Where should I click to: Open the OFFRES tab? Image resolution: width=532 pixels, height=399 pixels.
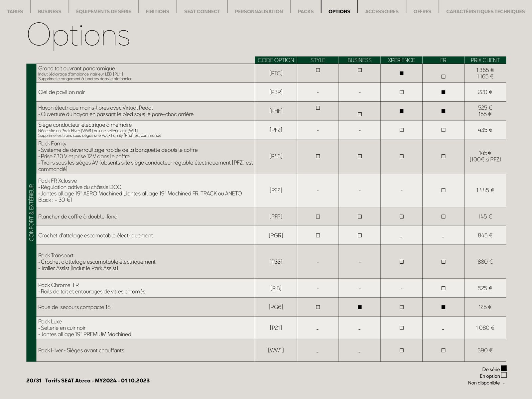point(422,11)
